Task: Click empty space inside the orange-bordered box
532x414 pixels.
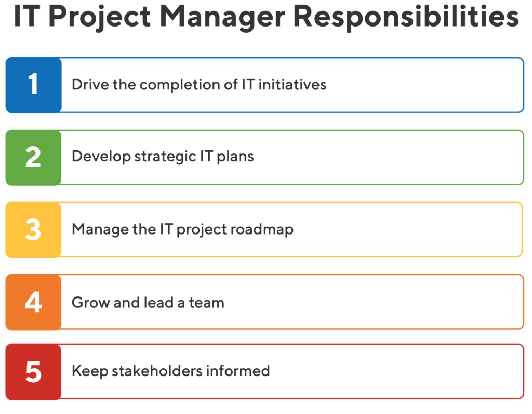Action: (373, 302)
